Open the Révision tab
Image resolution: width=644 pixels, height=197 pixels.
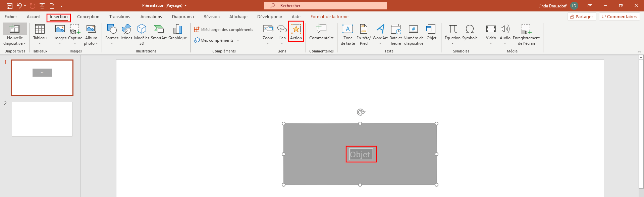(212, 17)
